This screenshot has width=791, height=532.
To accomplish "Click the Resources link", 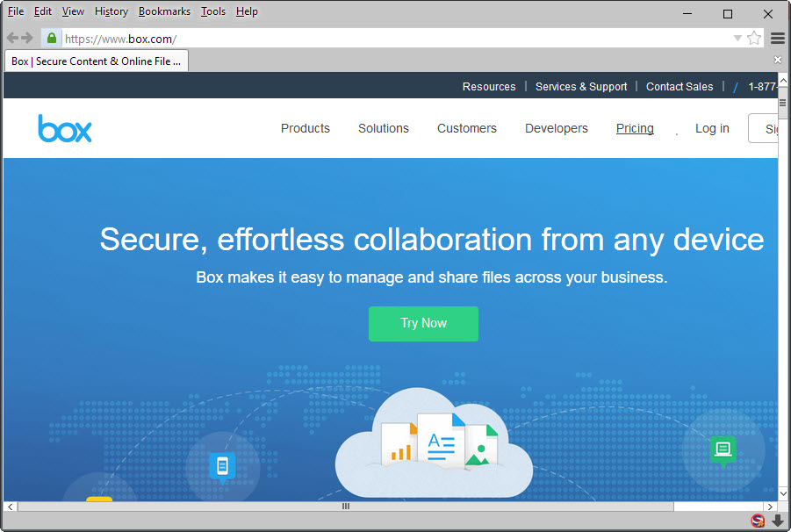I will 489,86.
